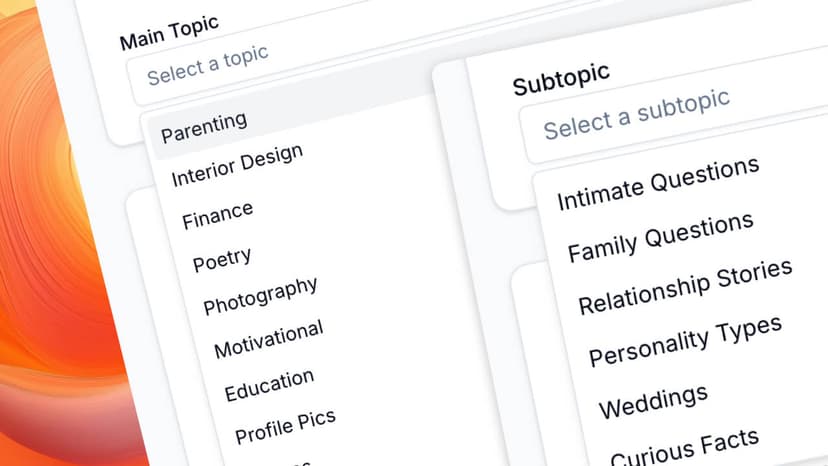This screenshot has width=828, height=466.
Task: Choose the Family Questions subtopic
Action: pos(660,237)
